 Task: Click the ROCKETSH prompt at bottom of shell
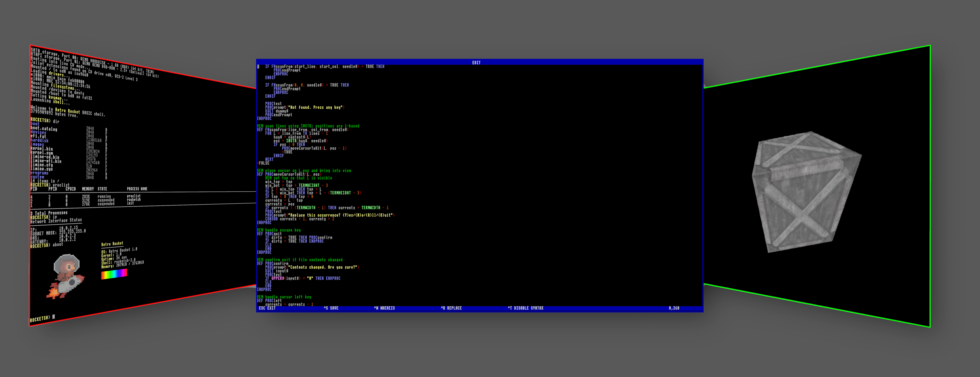[x=40, y=319]
